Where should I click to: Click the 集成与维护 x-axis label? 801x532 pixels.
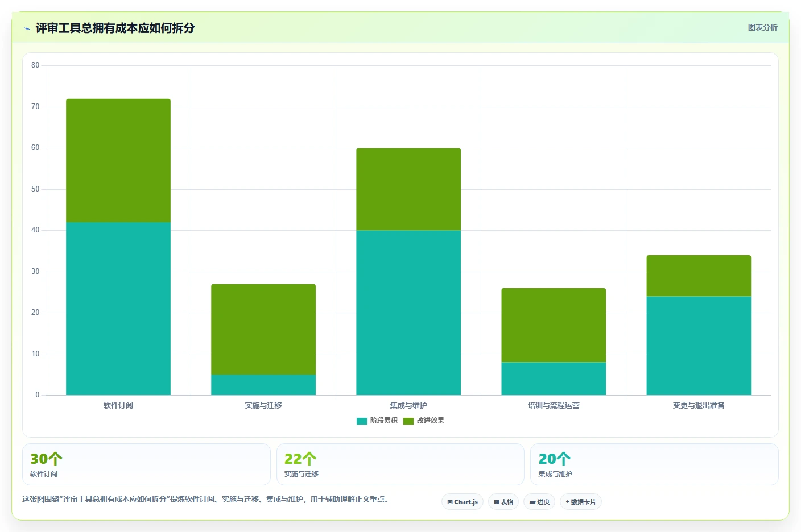pos(408,405)
